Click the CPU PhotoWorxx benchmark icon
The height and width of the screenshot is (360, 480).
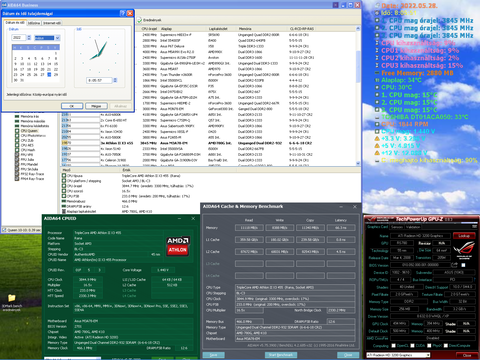pyautogui.click(x=17, y=136)
